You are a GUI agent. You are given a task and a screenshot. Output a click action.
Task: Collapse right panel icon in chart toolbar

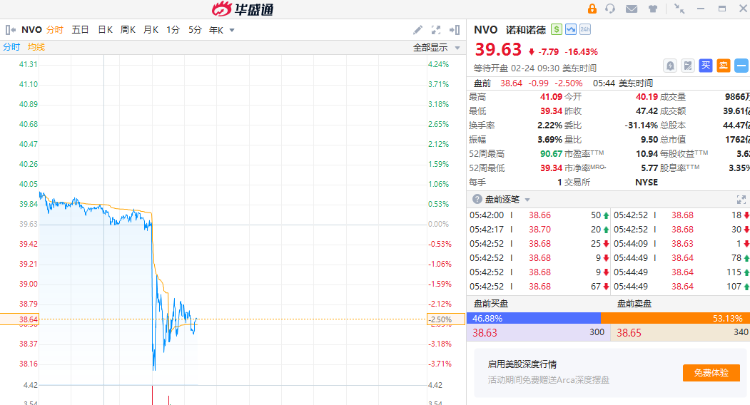coord(454,30)
